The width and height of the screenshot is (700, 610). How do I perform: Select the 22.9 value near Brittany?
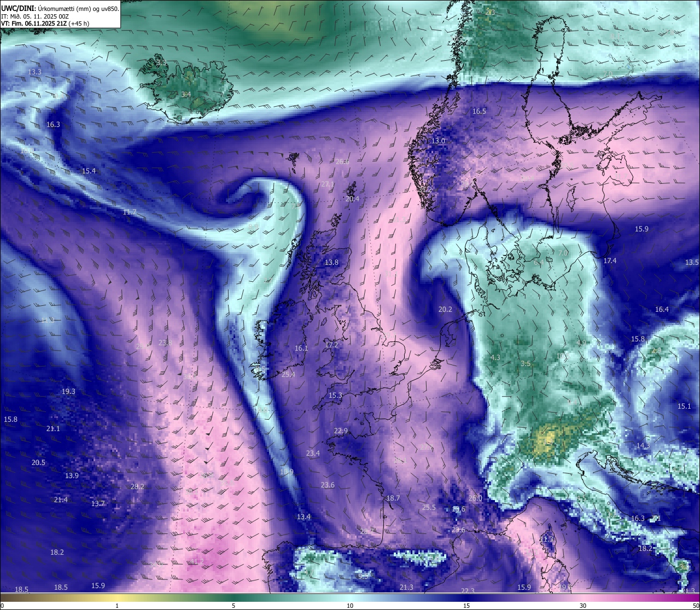[x=341, y=431]
